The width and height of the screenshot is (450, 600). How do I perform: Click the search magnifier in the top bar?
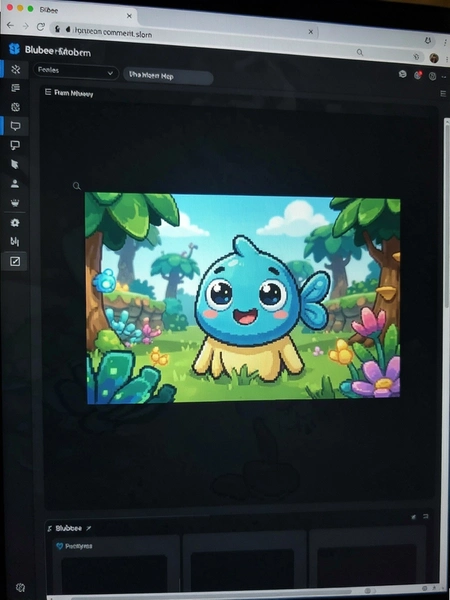[x=360, y=52]
